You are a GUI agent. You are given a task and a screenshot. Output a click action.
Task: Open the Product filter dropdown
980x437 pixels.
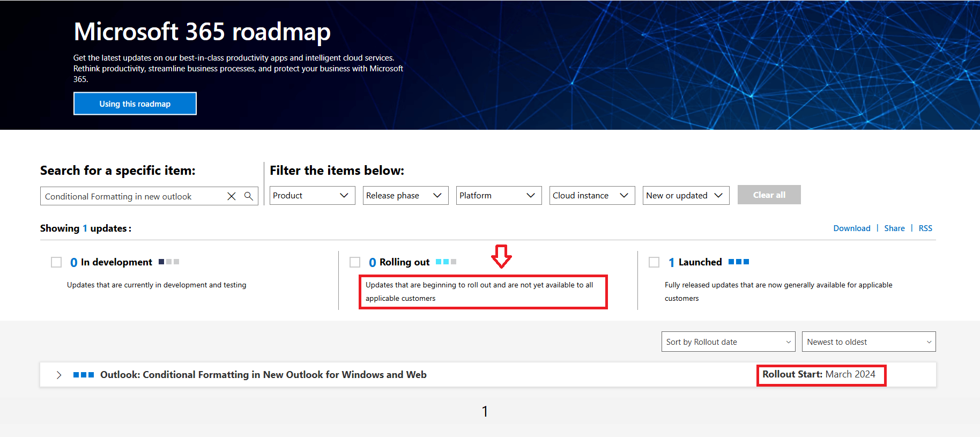(312, 195)
